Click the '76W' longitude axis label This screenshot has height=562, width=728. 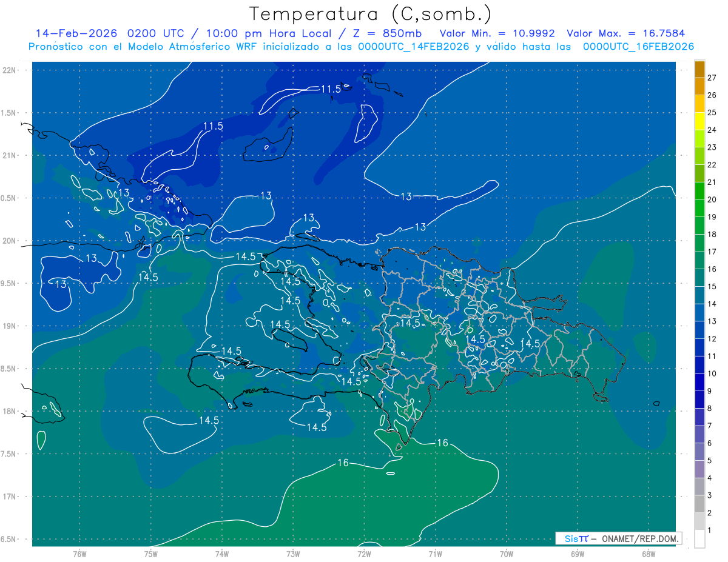click(x=79, y=554)
